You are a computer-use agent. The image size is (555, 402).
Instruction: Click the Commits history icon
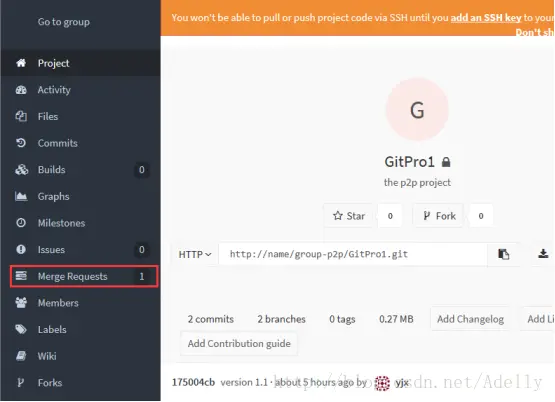(x=21, y=143)
